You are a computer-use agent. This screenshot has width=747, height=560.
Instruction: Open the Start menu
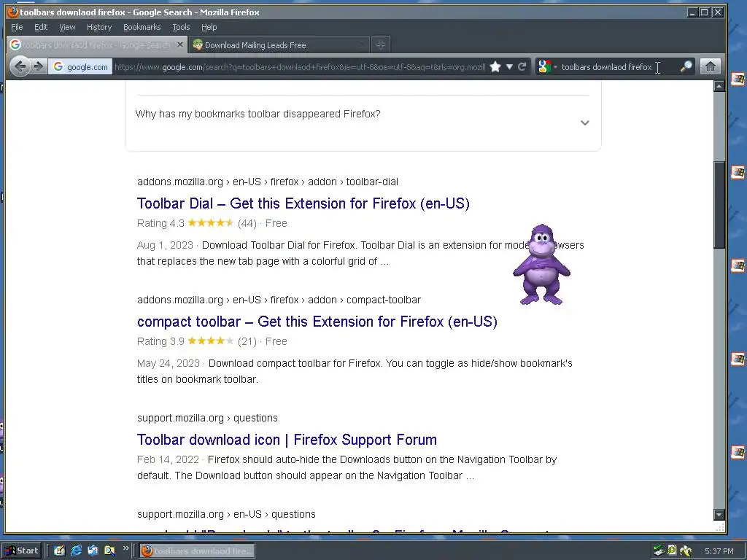coord(21,551)
